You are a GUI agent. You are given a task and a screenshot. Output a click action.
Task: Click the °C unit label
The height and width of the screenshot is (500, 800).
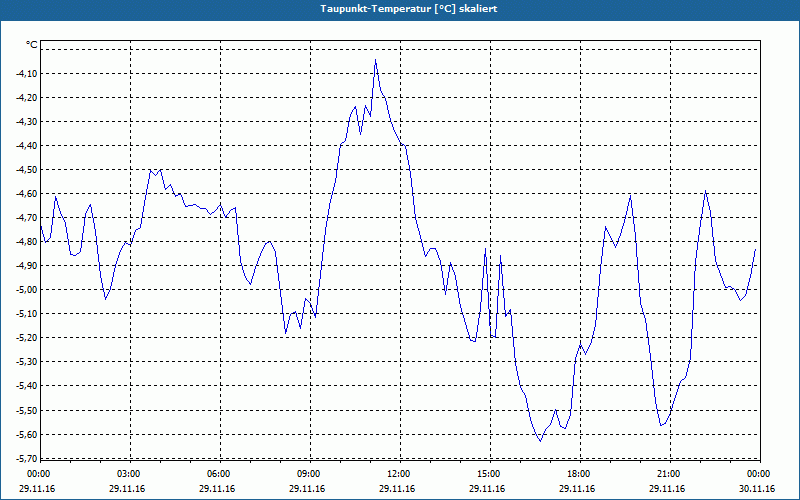click(32, 45)
